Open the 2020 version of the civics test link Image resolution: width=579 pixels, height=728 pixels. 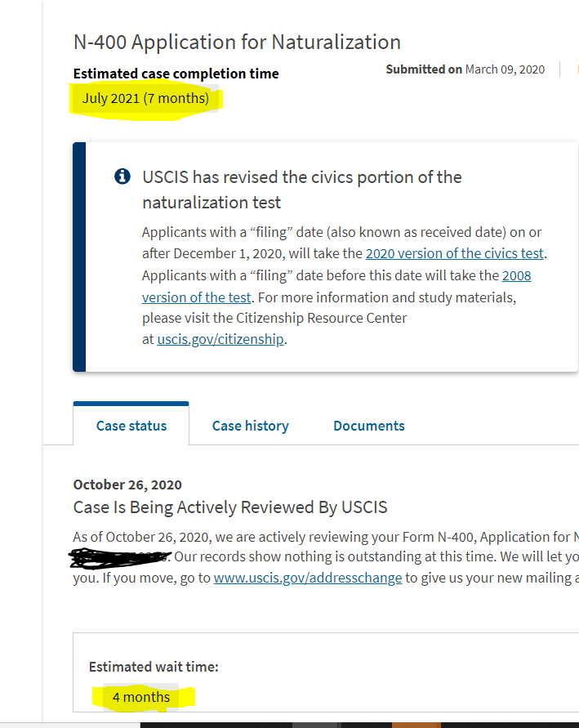[x=454, y=253]
